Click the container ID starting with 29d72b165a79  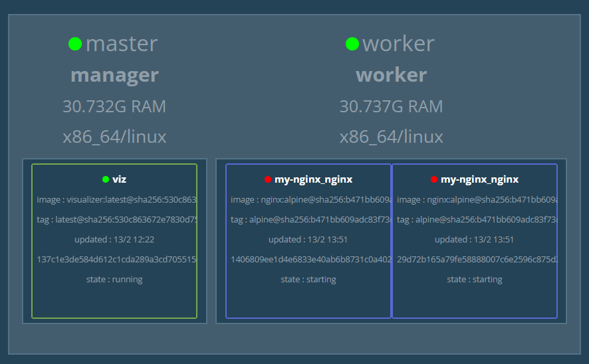[x=476, y=260]
